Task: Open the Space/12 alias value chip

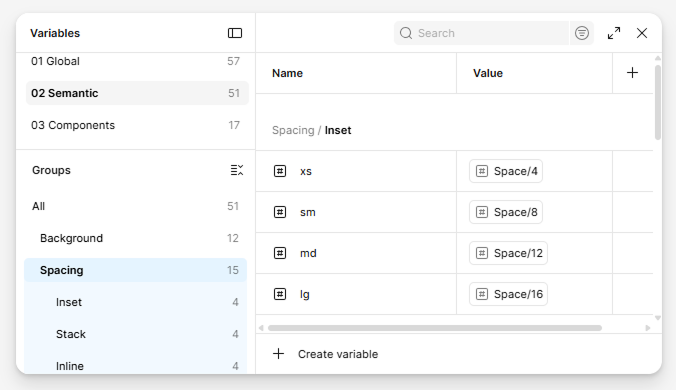Action: (x=508, y=253)
